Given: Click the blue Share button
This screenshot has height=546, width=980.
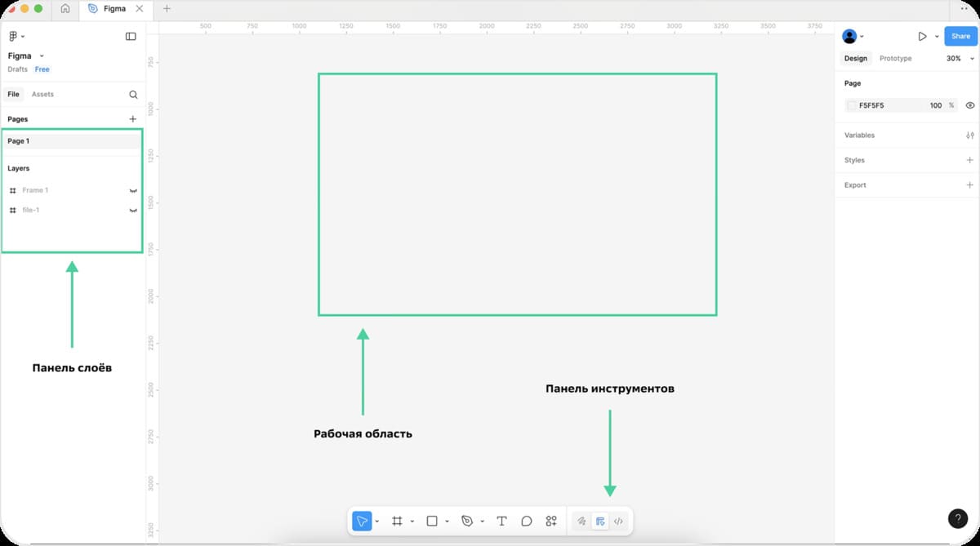Looking at the screenshot, I should [x=960, y=36].
